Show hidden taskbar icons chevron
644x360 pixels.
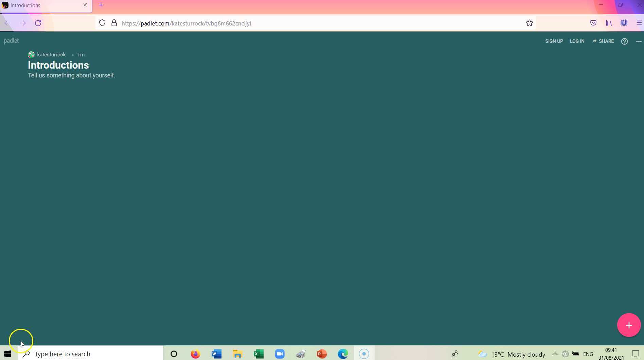click(x=554, y=354)
